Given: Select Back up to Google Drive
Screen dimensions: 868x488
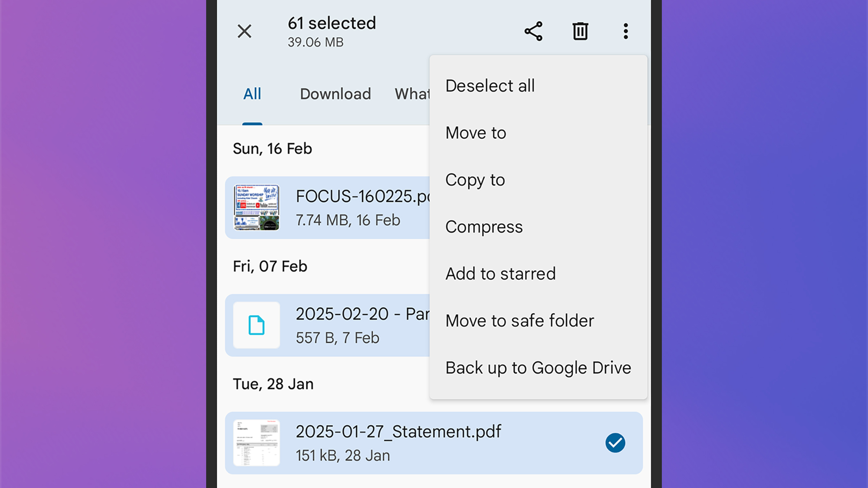Looking at the screenshot, I should click(538, 368).
